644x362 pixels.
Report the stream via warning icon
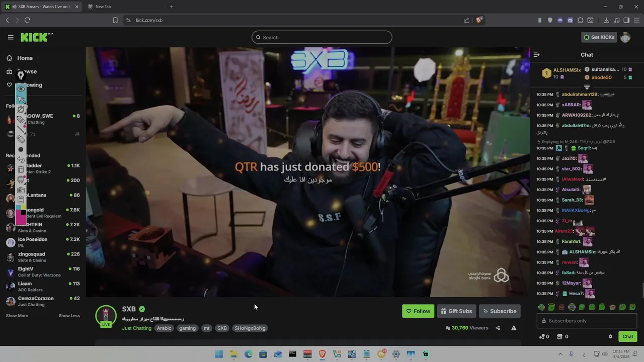coord(514,328)
